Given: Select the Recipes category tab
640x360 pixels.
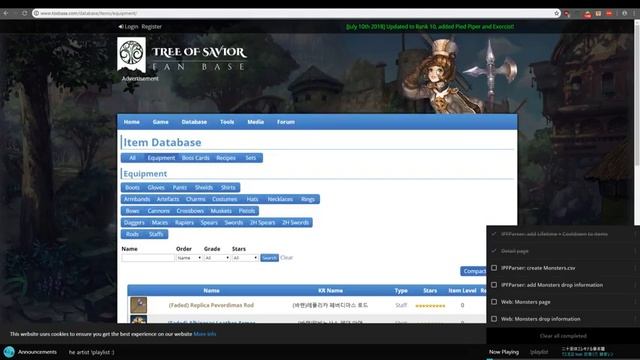Looking at the screenshot, I should tap(226, 158).
